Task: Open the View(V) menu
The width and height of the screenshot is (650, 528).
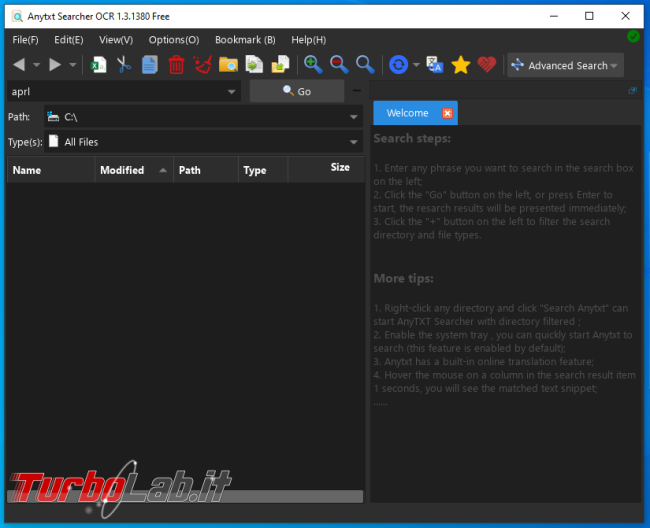Action: (116, 40)
